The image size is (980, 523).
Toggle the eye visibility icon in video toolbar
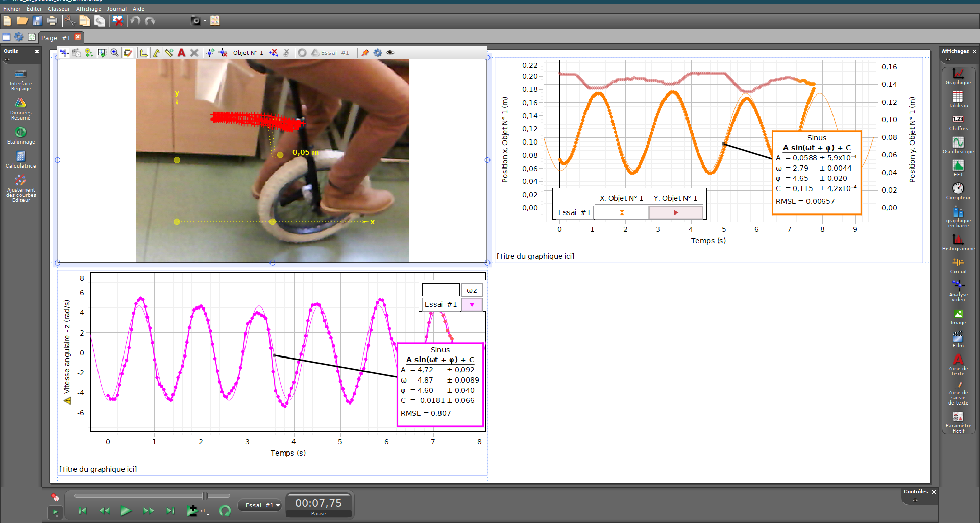pos(390,52)
